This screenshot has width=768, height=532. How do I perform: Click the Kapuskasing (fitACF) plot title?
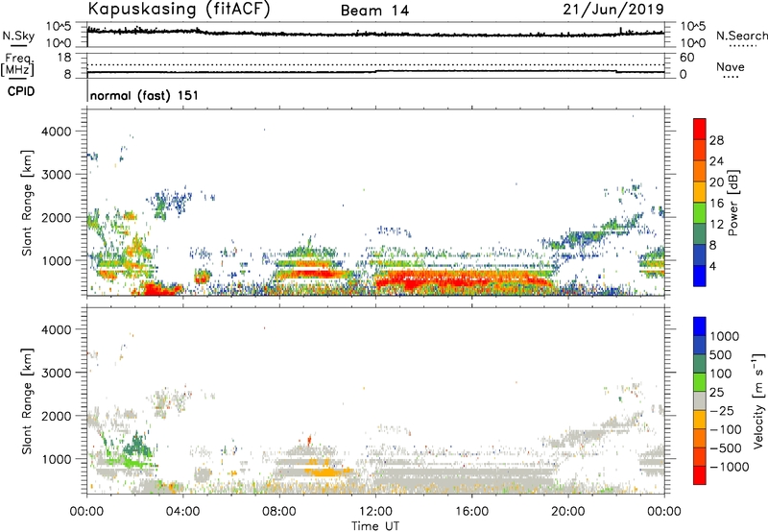pyautogui.click(x=179, y=9)
